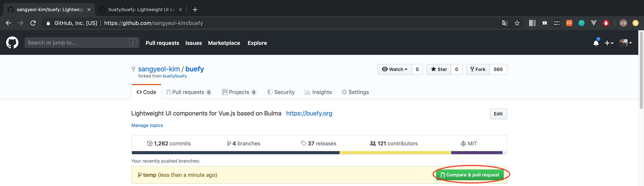This screenshot has height=186, width=644.
Task: Click the padlock site security icon
Action: point(48,23)
